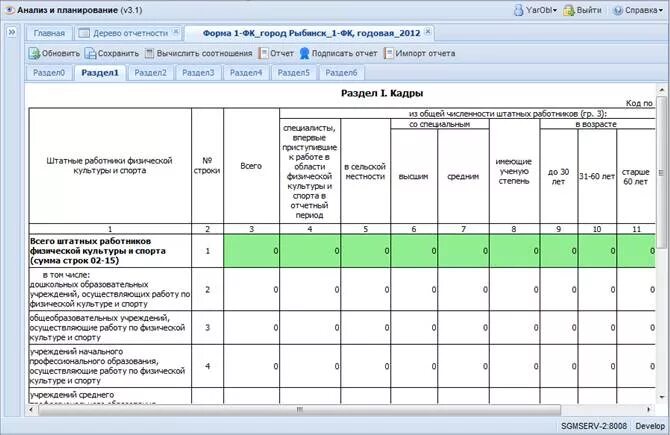
Task: Click SGMSERV-2:8008 status bar text
Action: pos(594,426)
